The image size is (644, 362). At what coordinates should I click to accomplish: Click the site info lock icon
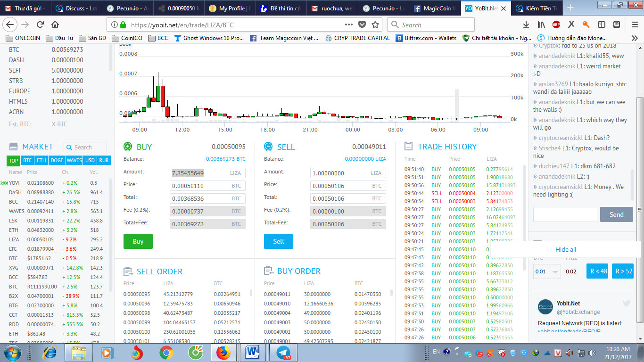point(123,25)
